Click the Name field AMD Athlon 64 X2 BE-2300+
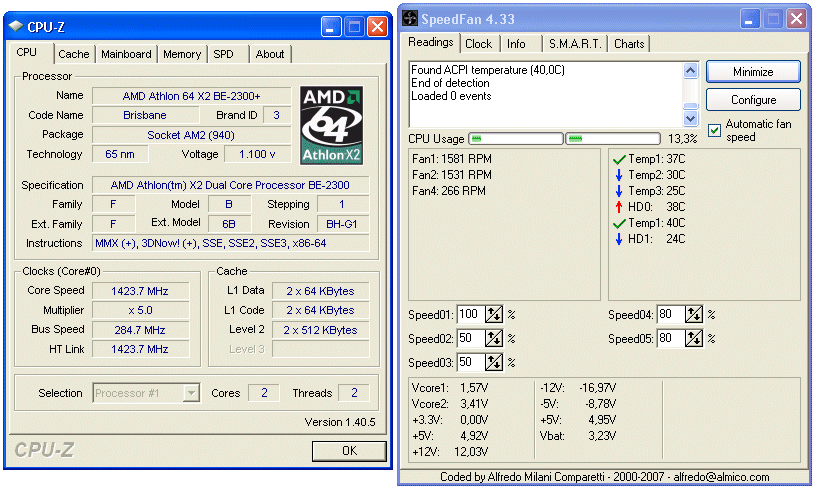814x488 pixels. [x=192, y=96]
